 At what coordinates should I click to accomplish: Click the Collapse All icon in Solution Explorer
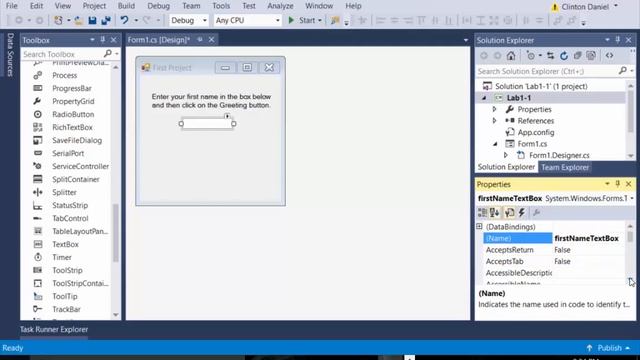(x=577, y=56)
